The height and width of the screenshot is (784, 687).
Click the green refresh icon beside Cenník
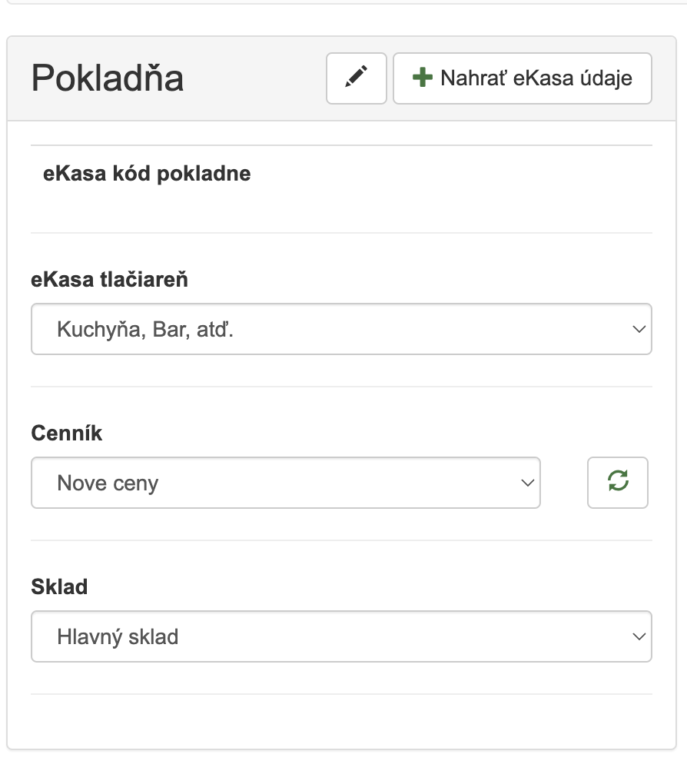pyautogui.click(x=617, y=482)
